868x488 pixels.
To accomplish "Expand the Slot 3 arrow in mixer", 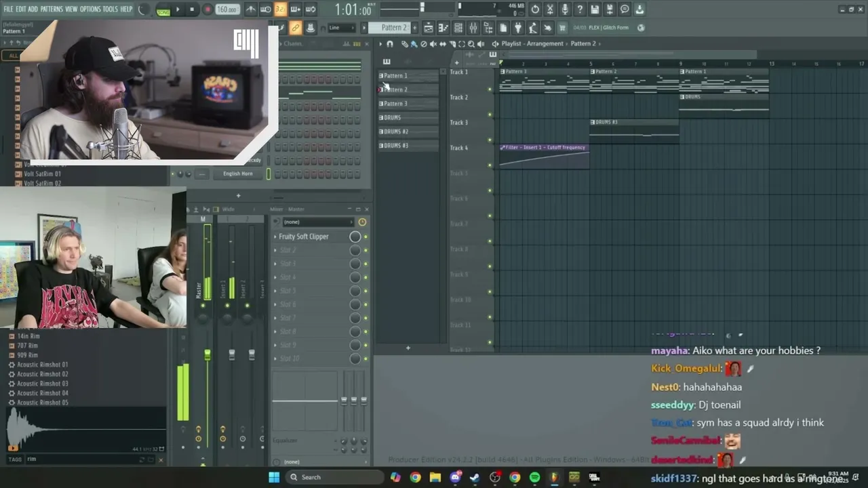I will click(275, 264).
